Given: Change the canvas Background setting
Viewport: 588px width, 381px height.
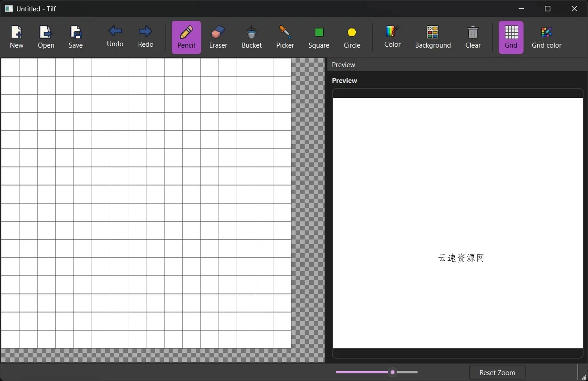Looking at the screenshot, I should pyautogui.click(x=433, y=37).
